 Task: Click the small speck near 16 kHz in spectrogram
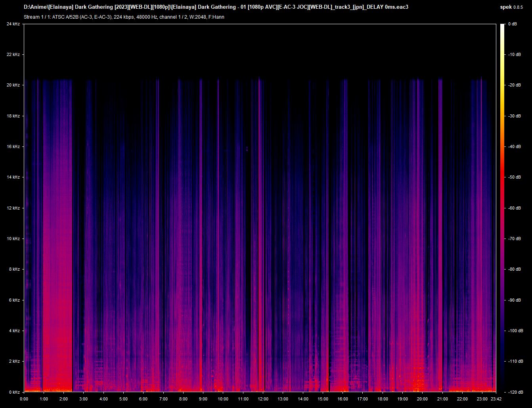pos(247,149)
